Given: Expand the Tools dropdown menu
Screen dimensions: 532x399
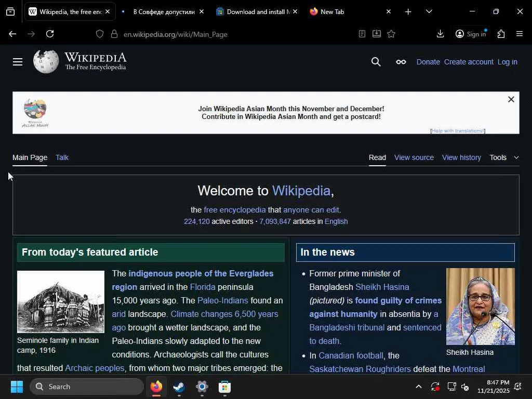Looking at the screenshot, I should click(504, 157).
